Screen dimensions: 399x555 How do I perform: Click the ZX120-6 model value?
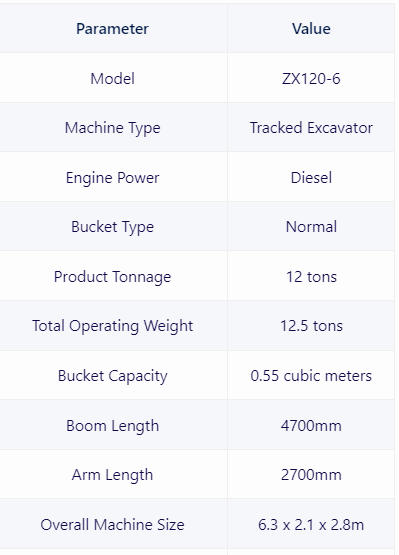click(x=311, y=78)
